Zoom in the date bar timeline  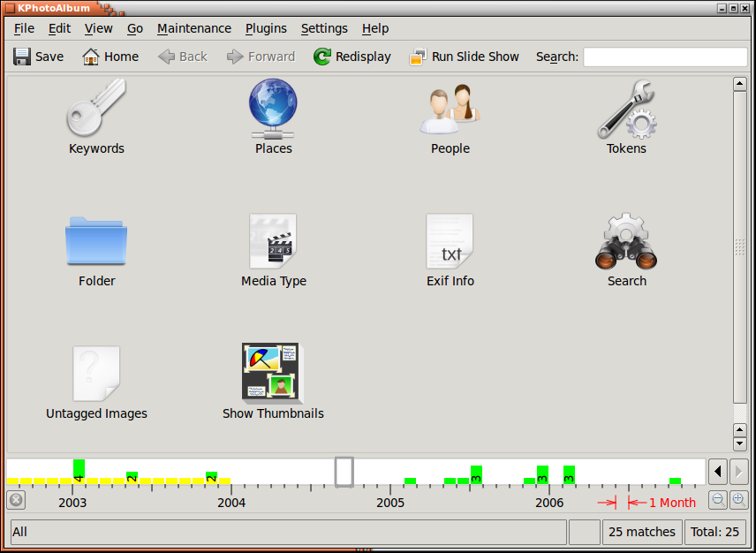(x=738, y=499)
